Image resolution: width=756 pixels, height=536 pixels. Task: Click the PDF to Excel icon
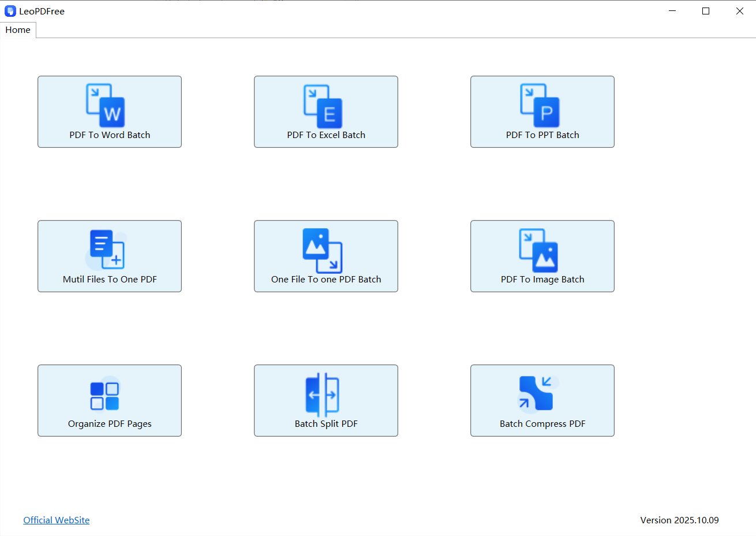(323, 106)
